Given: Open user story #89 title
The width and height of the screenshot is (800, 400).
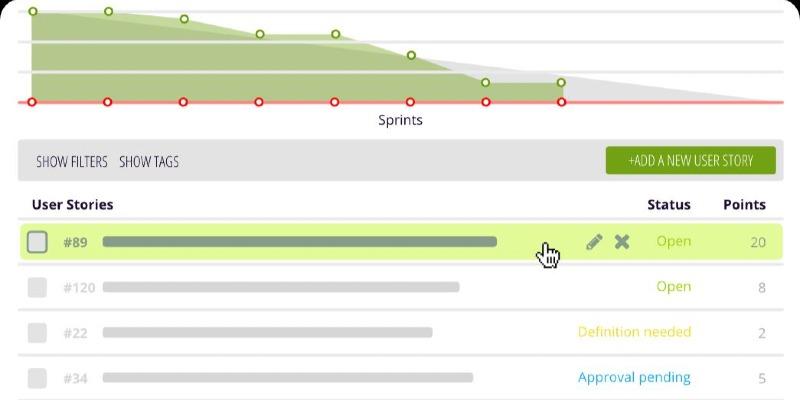Looking at the screenshot, I should tap(299, 242).
